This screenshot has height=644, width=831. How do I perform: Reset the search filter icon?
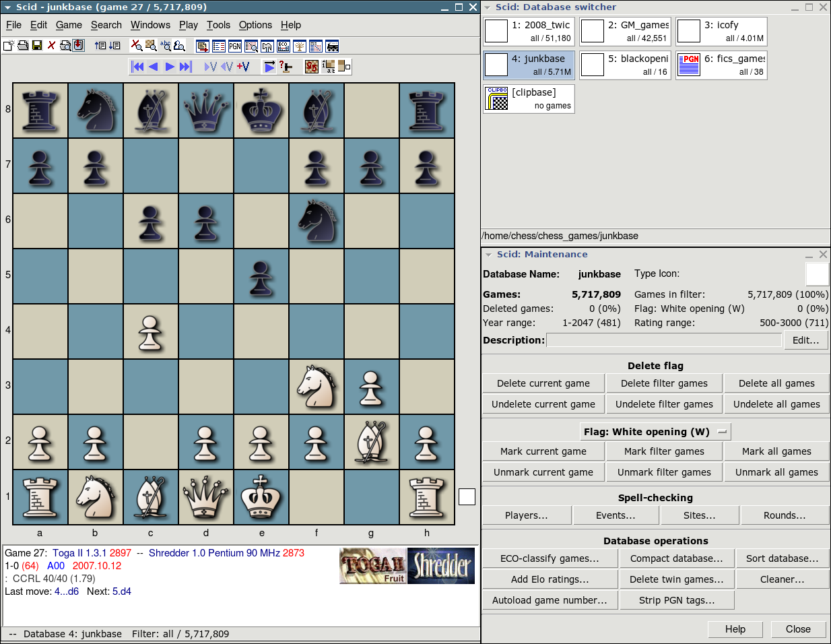[x=136, y=46]
